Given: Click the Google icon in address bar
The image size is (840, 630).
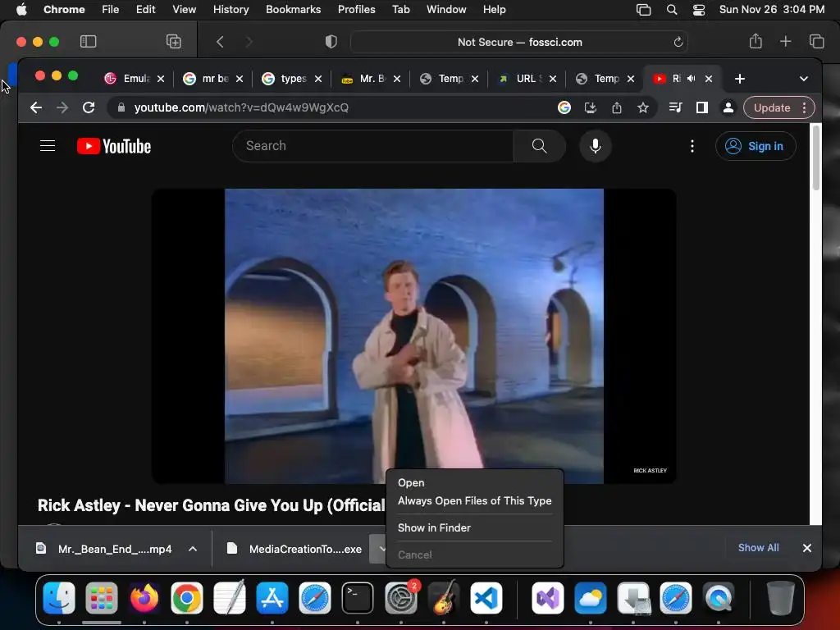Looking at the screenshot, I should [564, 107].
